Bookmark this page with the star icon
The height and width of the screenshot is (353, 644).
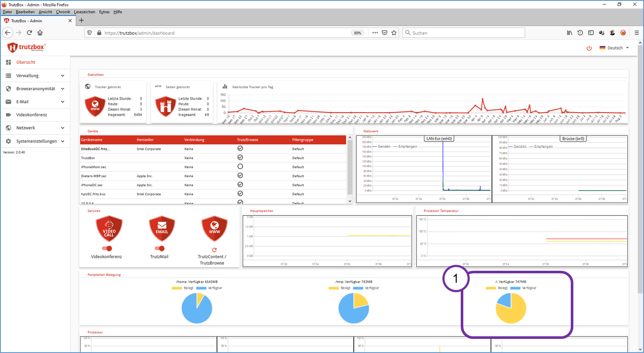(394, 33)
